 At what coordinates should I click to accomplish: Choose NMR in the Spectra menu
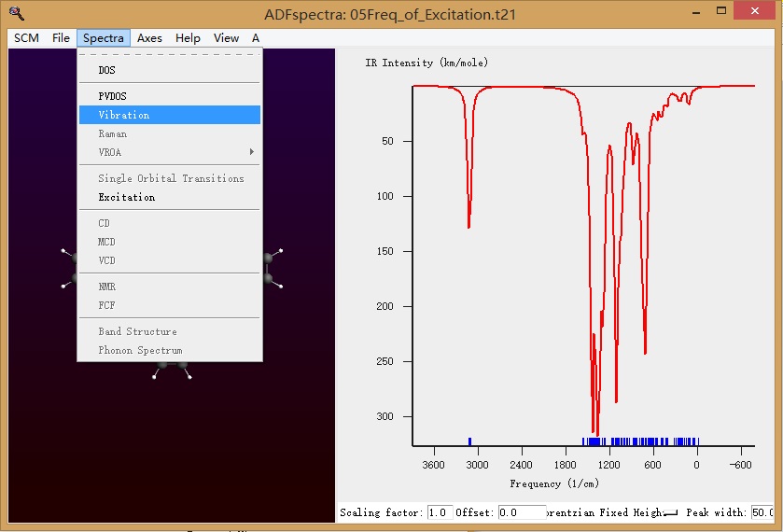[170, 287]
